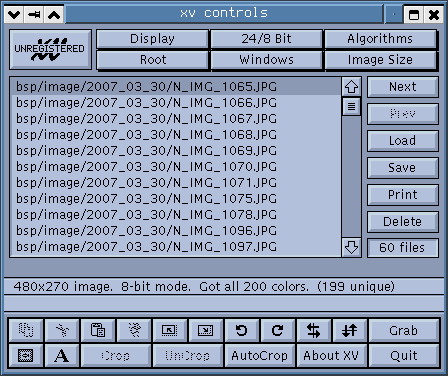This screenshot has height=376, width=448.
Task: Open the Root menu
Action: [x=152, y=60]
